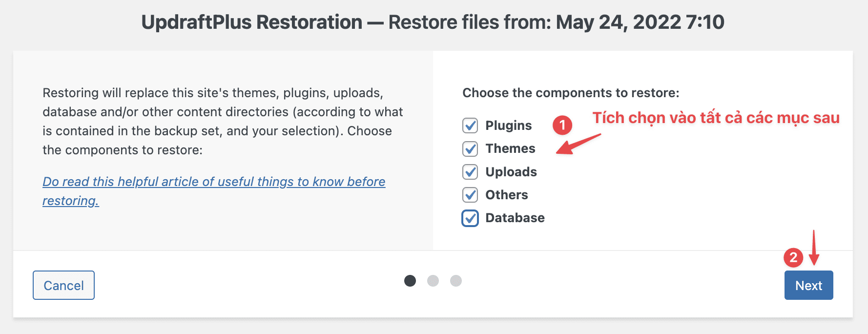Image resolution: width=868 pixels, height=334 pixels.
Task: Select the first dark step indicator dot
Action: click(x=410, y=281)
